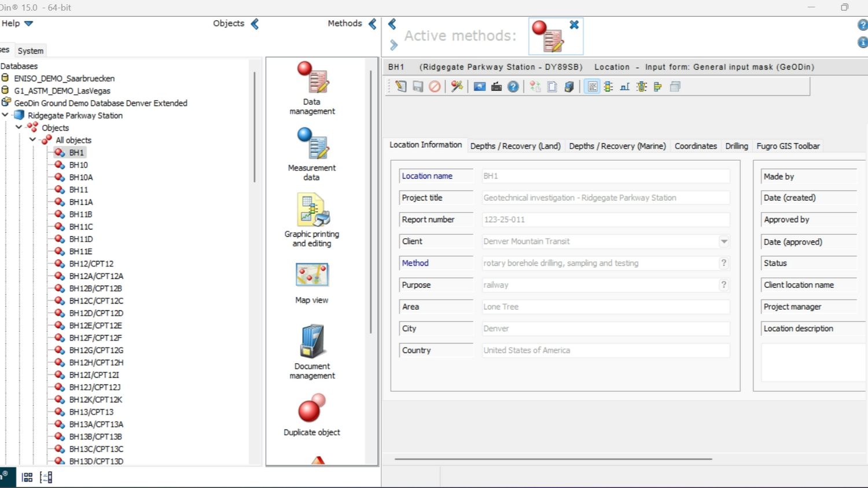Open the Data management method
Image resolution: width=868 pixels, height=488 pixels.
312,87
